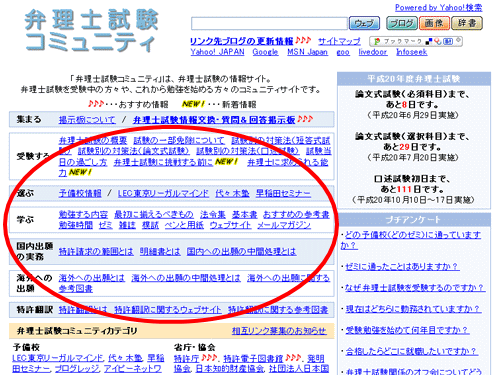The width and height of the screenshot is (500, 375).
Task: Open the livedoor link
Action: (x=373, y=52)
